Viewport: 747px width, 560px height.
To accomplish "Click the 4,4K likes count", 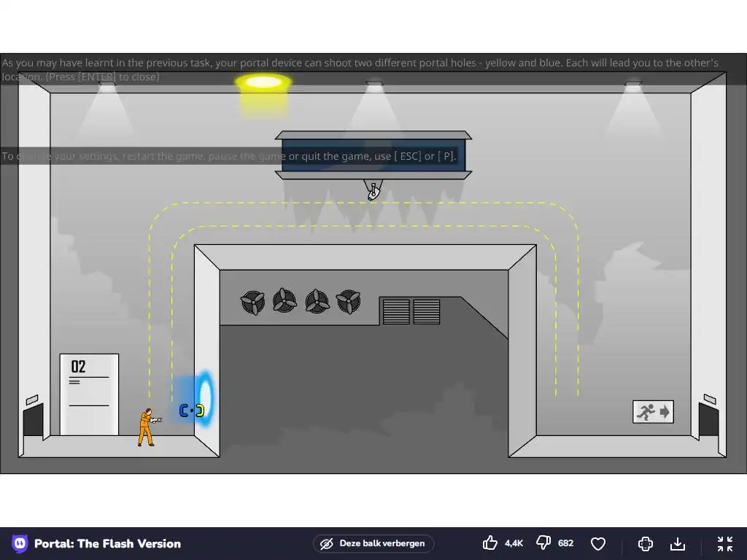I will (514, 543).
